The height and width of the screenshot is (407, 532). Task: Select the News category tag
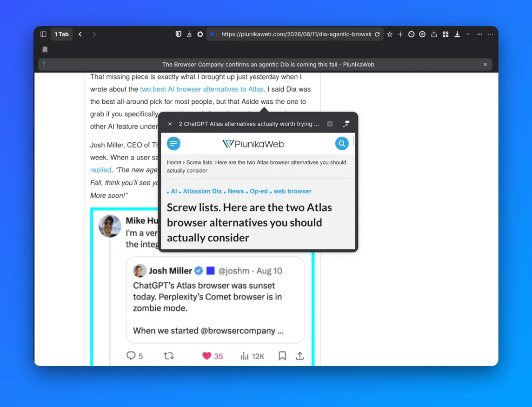pos(235,191)
